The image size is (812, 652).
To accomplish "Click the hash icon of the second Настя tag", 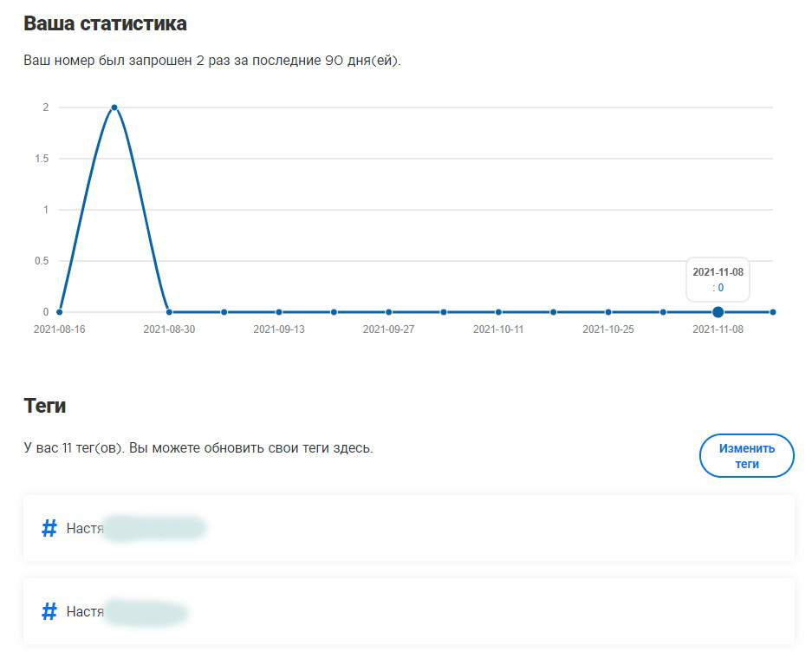I will pos(49,612).
